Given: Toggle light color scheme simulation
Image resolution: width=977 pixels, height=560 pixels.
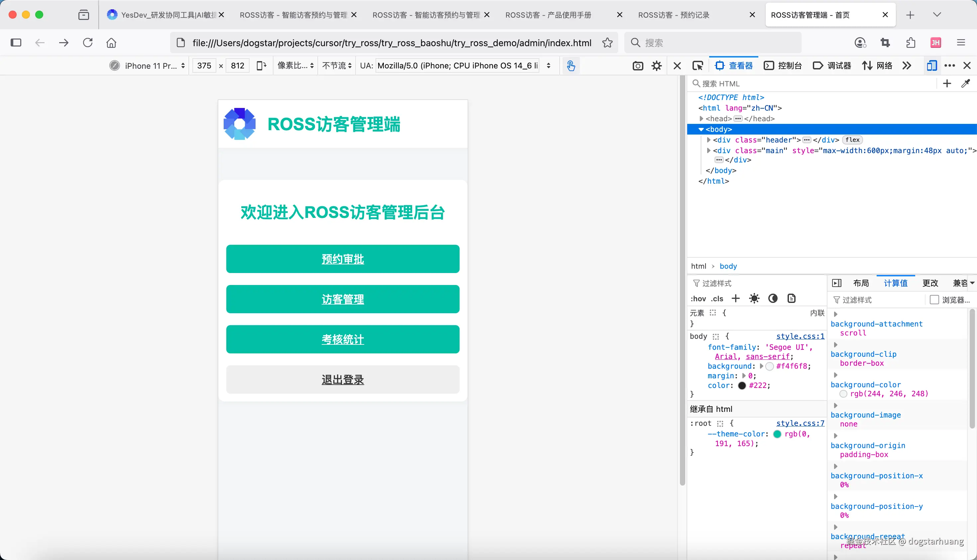Looking at the screenshot, I should (x=754, y=299).
